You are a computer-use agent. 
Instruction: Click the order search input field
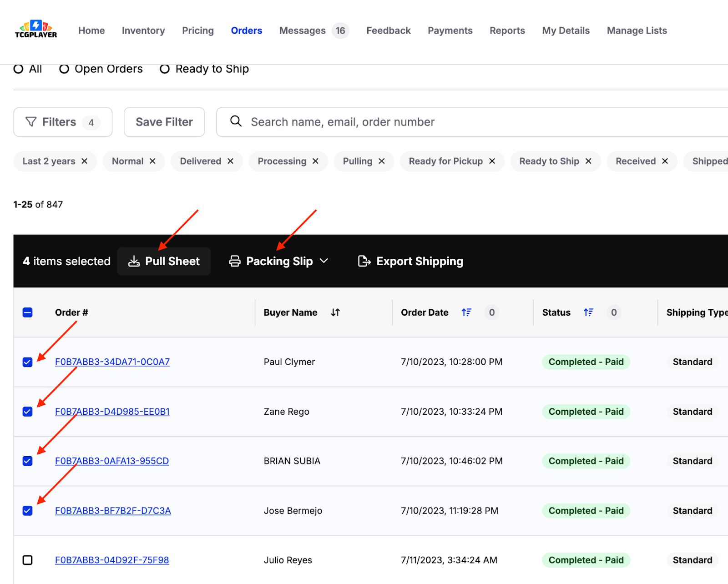pos(472,122)
